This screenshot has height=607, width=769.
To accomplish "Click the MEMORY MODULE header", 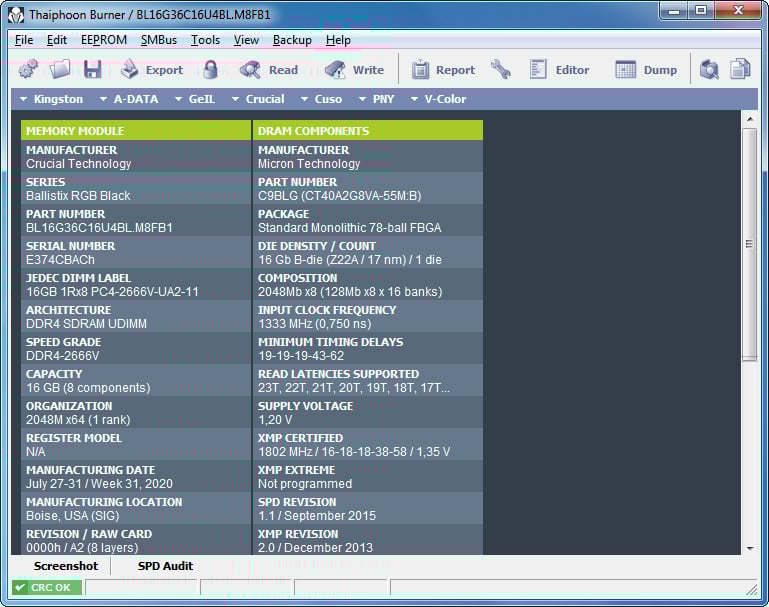I will tap(136, 131).
